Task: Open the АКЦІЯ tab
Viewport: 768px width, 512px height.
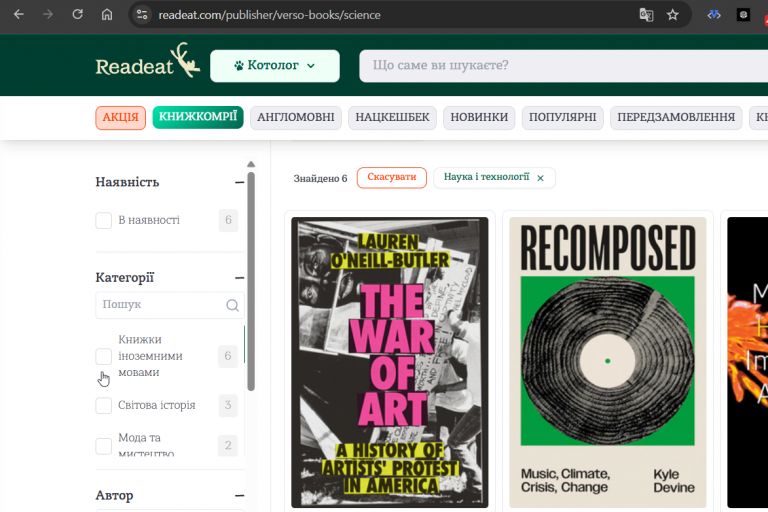Action: point(120,118)
